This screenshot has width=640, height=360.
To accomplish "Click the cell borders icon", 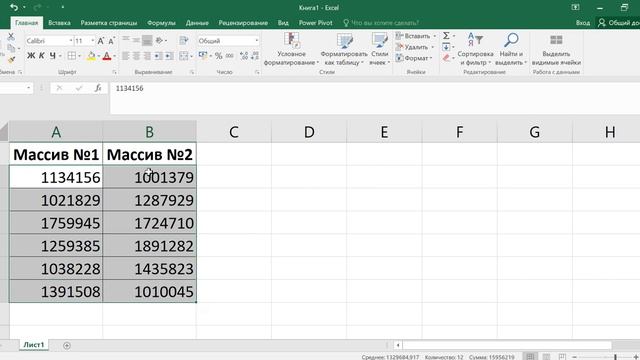I will (72, 56).
